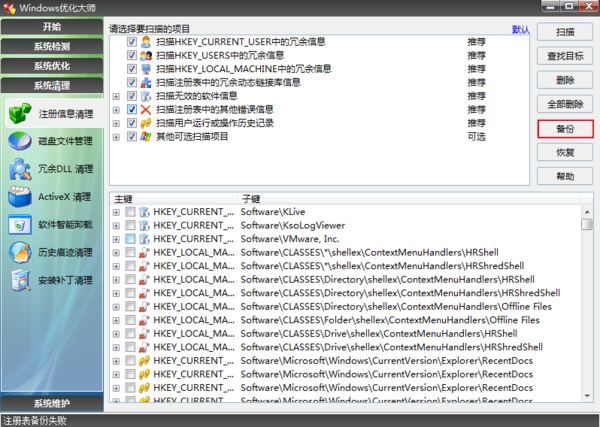Open 冗余DLL清理 tool icon
This screenshot has width=600, height=427.
20,169
